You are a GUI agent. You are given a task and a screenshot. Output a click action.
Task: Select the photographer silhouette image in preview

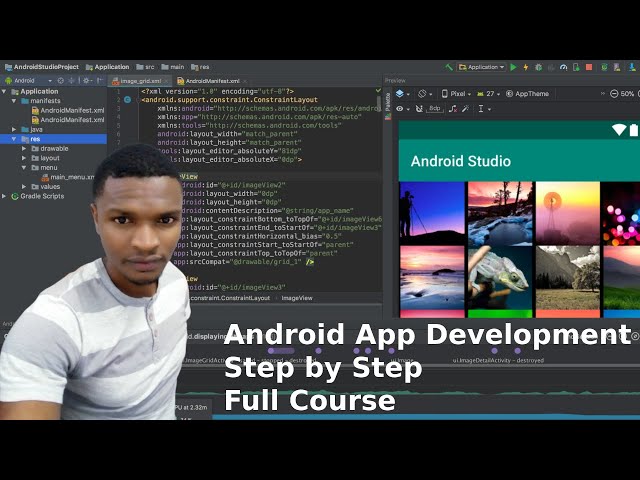[432, 213]
